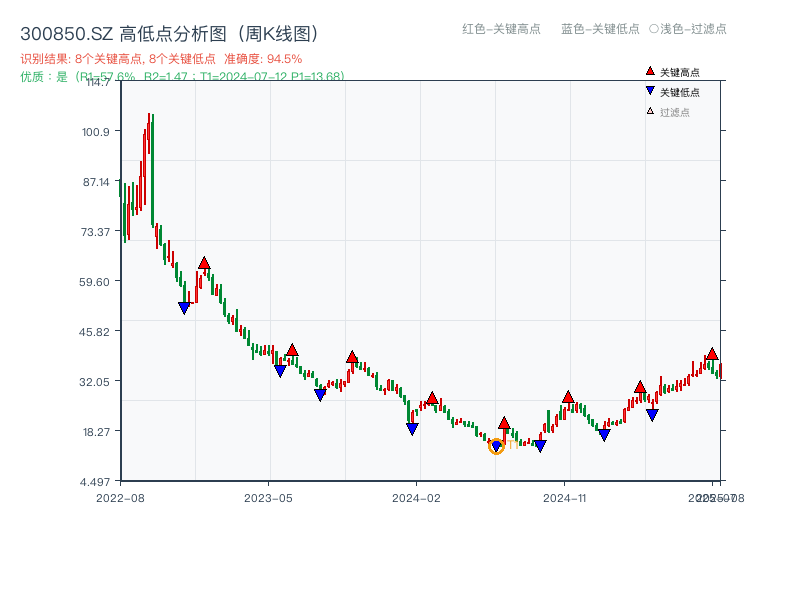Viewport: 800px width, 600px height.
Task: Click the 2024-02 date axis label
Action: (415, 497)
